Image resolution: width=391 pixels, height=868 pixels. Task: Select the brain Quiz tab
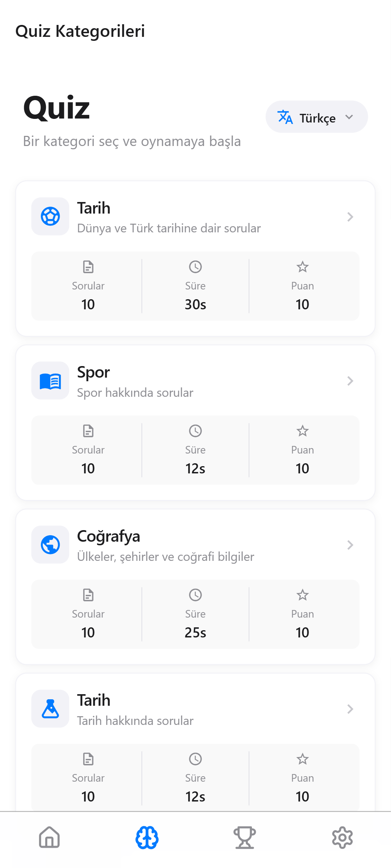(147, 838)
